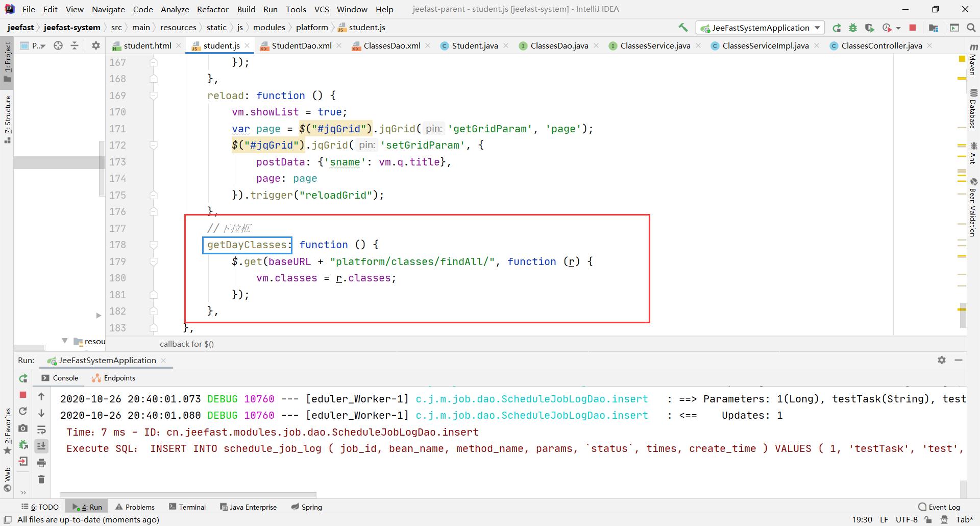This screenshot has width=980, height=526.
Task: Click the Run with Profiler icon
Action: pyautogui.click(x=887, y=28)
